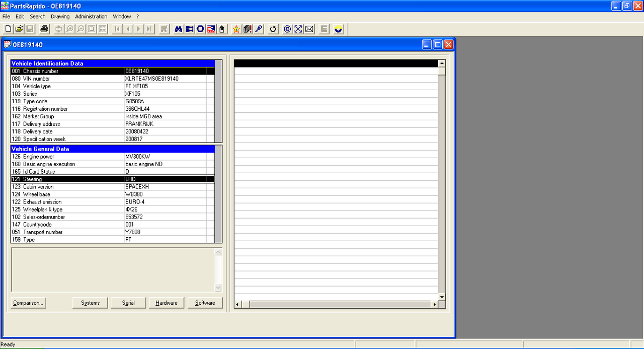Open the Administration menu
644x349 pixels.
pyautogui.click(x=91, y=17)
